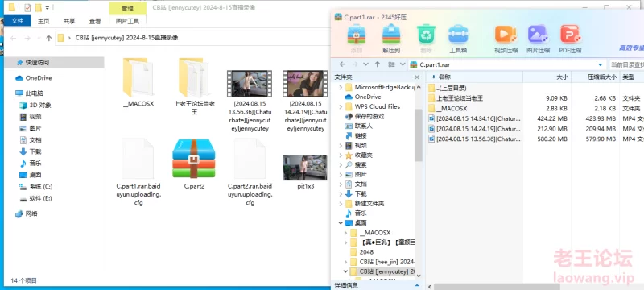The height and width of the screenshot is (290, 644).
Task: Select the 上老王论坛当老王 folder in Explorer
Action: [194, 86]
